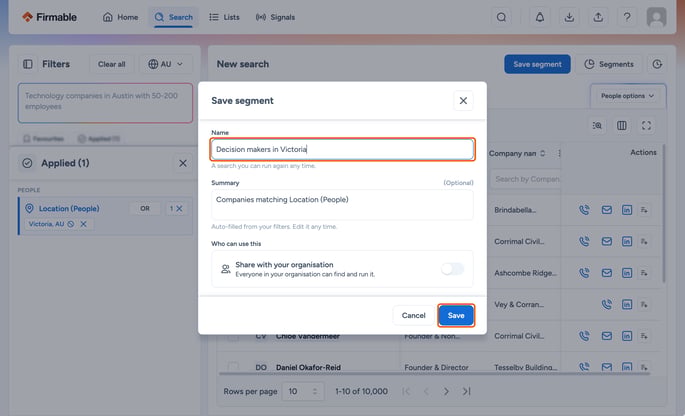The image size is (685, 416).
Task: Click the Daniel Okafor-Reid name
Action: pyautogui.click(x=308, y=367)
